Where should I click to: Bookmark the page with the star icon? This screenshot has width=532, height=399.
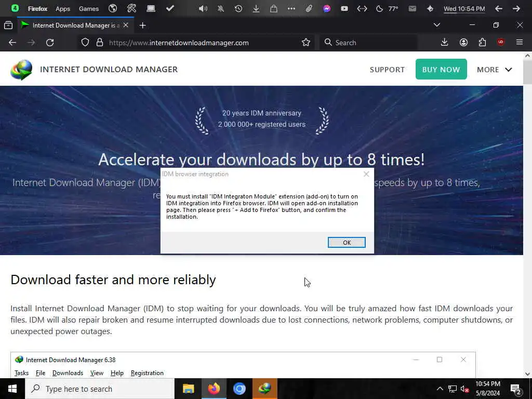pos(305,43)
